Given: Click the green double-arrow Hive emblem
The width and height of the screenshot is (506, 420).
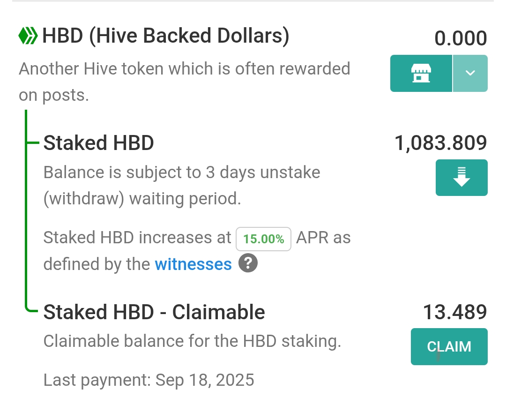Looking at the screenshot, I should pos(27,35).
